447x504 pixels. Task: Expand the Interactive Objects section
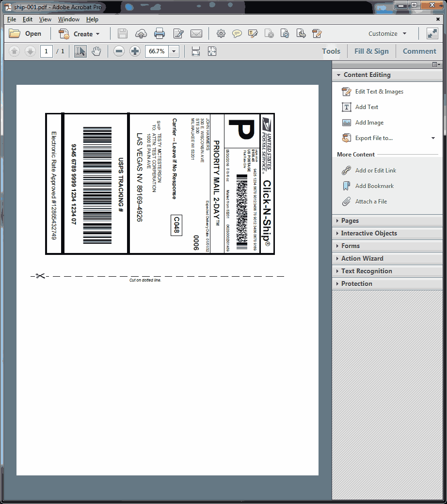387,234
